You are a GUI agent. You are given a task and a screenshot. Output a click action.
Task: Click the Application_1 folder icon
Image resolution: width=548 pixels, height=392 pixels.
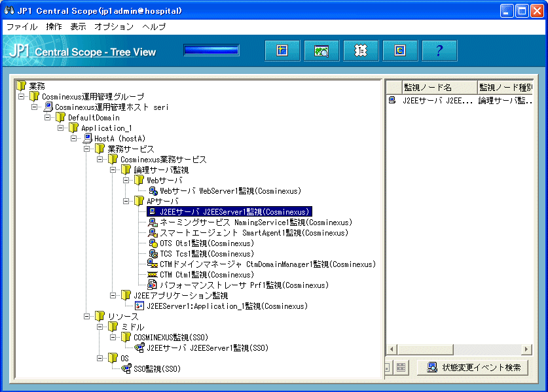tap(74, 128)
